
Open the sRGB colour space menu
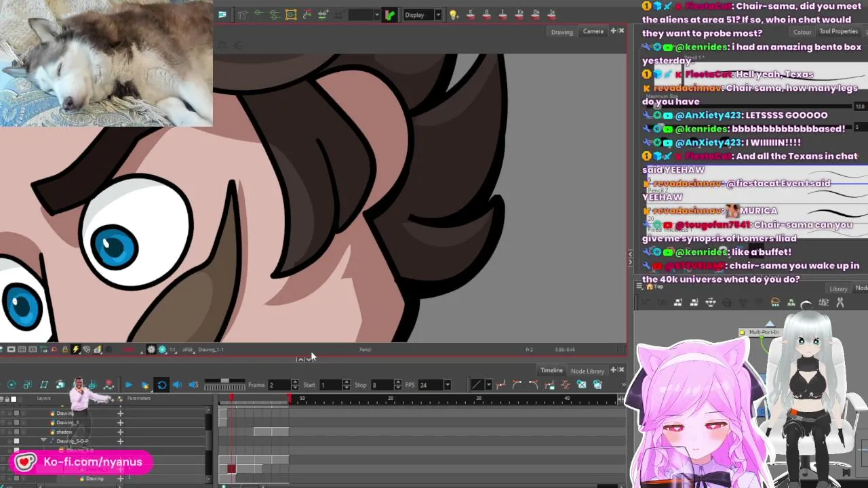coord(188,350)
